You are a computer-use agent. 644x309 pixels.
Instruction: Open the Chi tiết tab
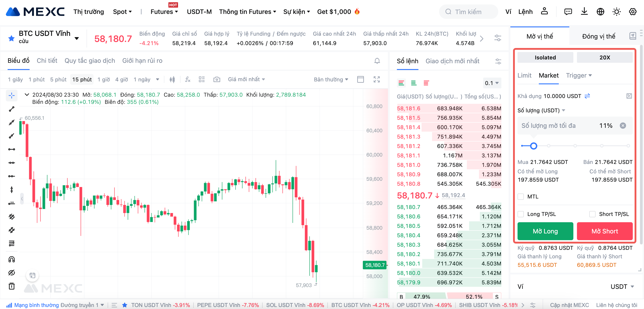[47, 61]
